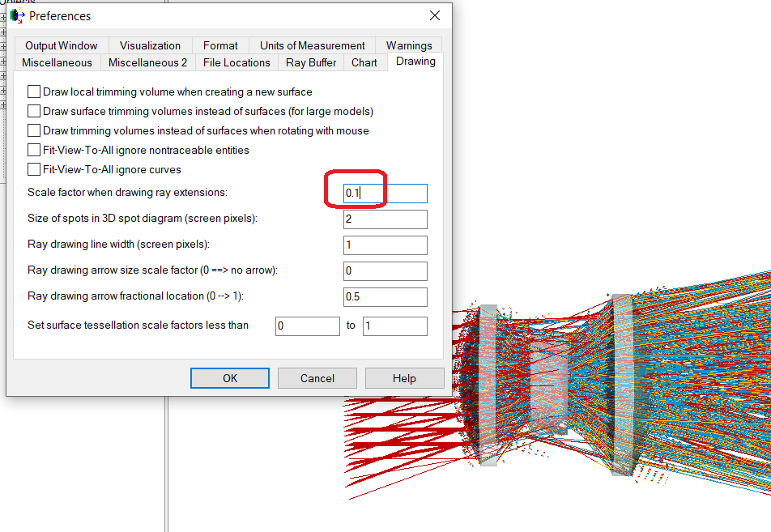Click the tessellation upper bound field
The image size is (771, 532).
click(x=395, y=326)
